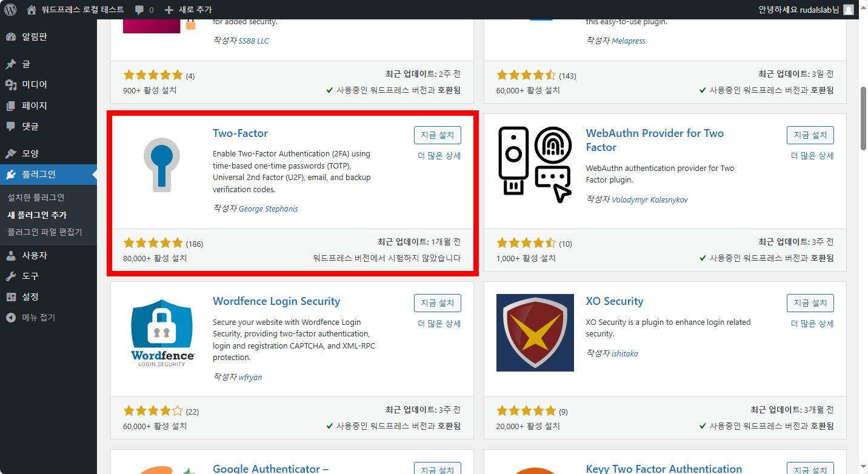
Task: Install the Two-Factor plugin now
Action: click(x=438, y=135)
